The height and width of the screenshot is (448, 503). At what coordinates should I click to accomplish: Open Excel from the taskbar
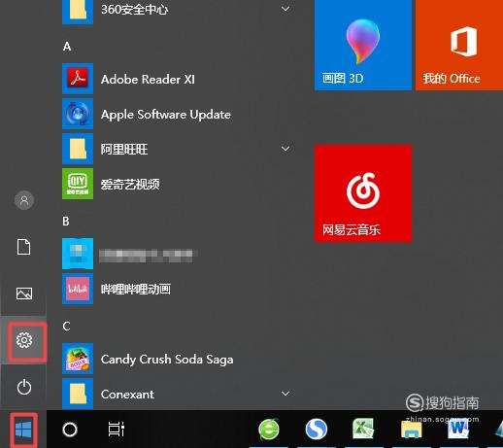(363, 429)
